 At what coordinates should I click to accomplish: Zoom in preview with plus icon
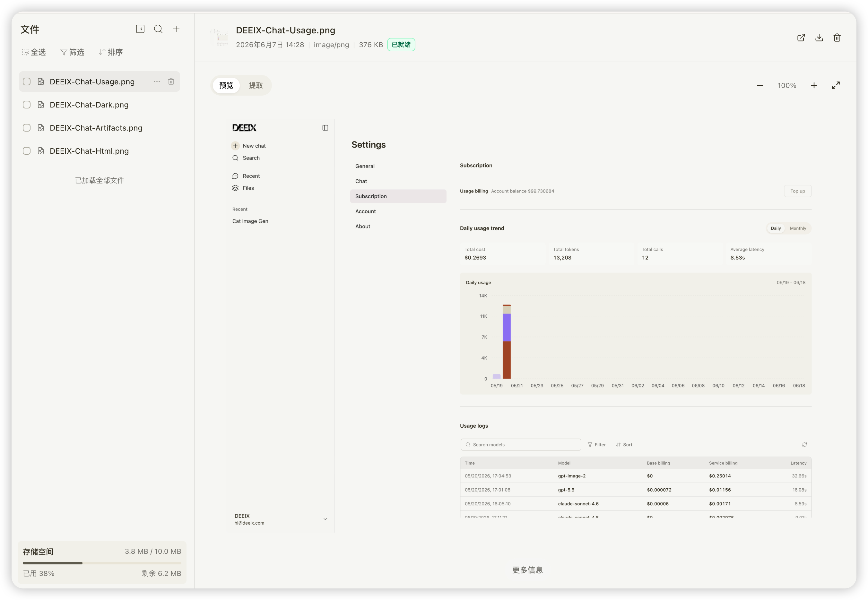pyautogui.click(x=814, y=85)
